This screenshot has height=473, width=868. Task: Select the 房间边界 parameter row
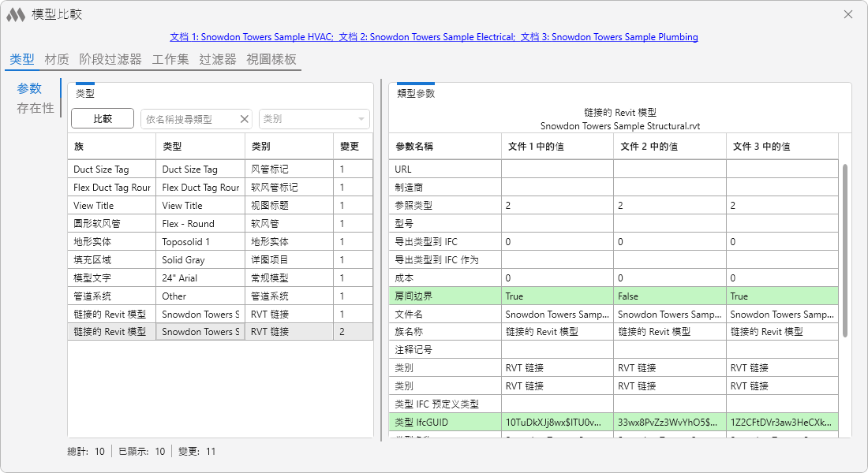[x=613, y=296]
